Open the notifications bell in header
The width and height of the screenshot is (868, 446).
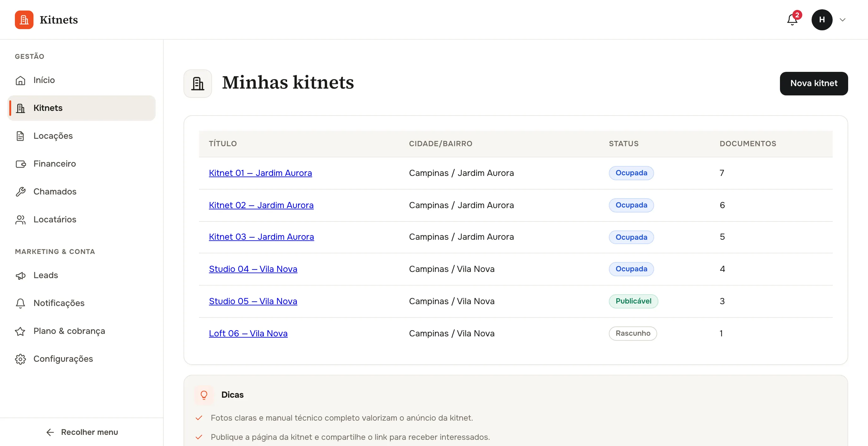tap(792, 20)
